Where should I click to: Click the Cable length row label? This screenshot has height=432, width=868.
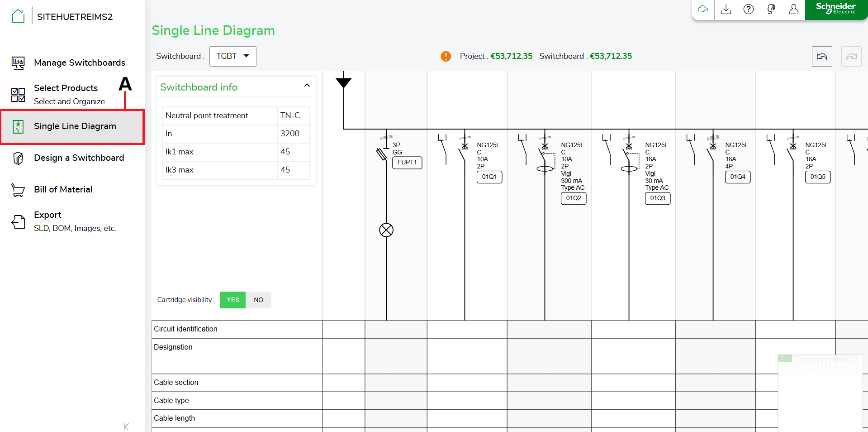click(175, 418)
